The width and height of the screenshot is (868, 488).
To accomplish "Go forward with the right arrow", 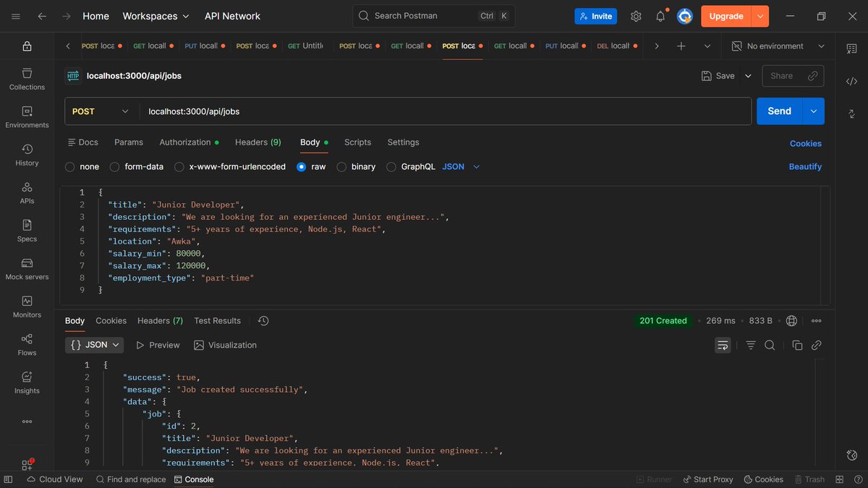I will [67, 16].
